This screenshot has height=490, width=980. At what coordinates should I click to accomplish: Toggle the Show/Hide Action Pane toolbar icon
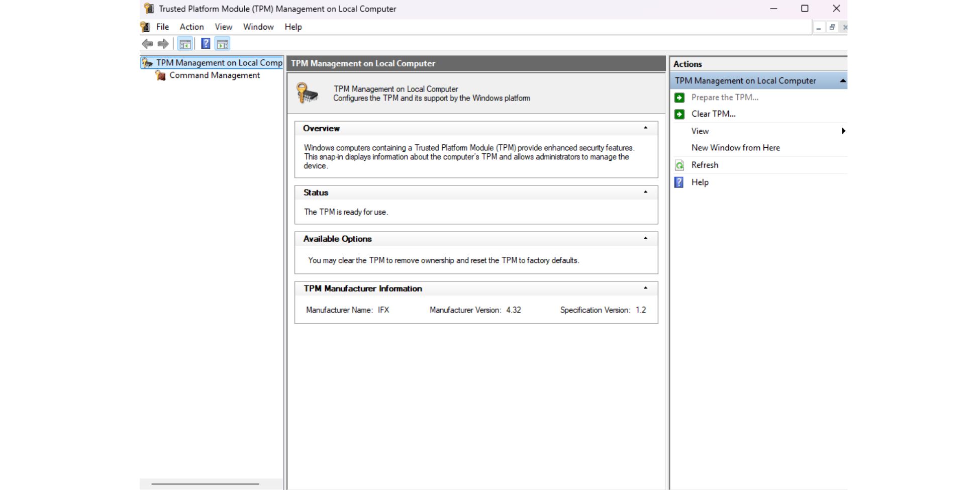pos(223,43)
